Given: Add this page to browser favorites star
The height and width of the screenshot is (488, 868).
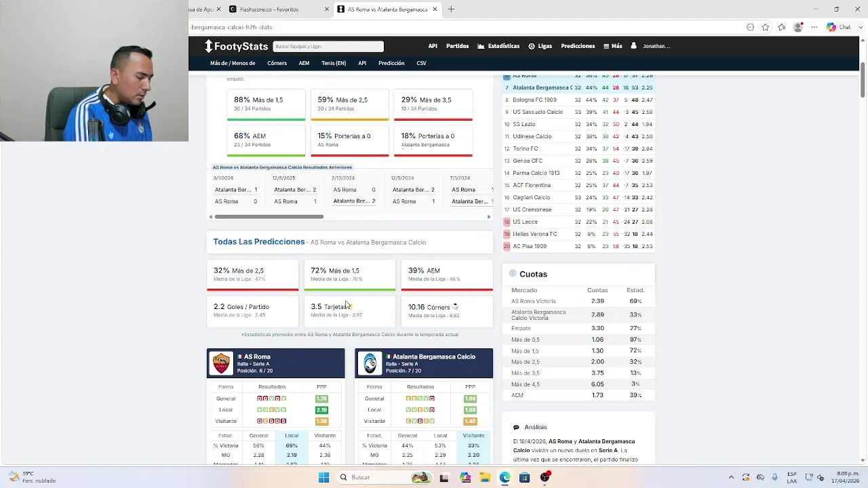Looking at the screenshot, I should [766, 27].
